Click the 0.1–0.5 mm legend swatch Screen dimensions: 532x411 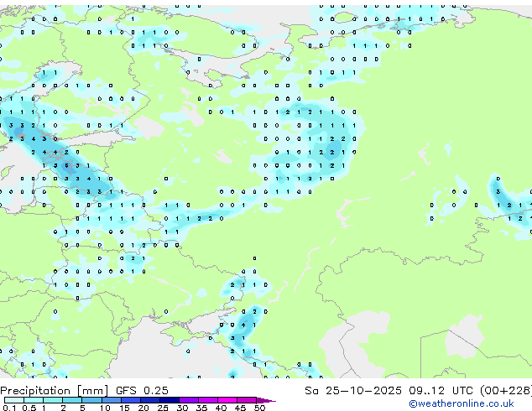point(14,400)
